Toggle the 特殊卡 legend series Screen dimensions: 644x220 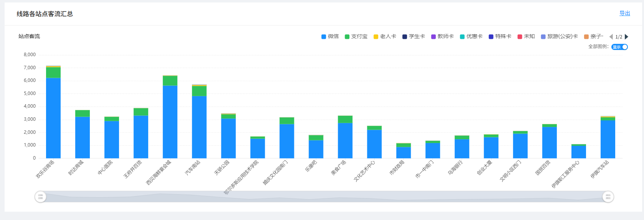coord(500,37)
